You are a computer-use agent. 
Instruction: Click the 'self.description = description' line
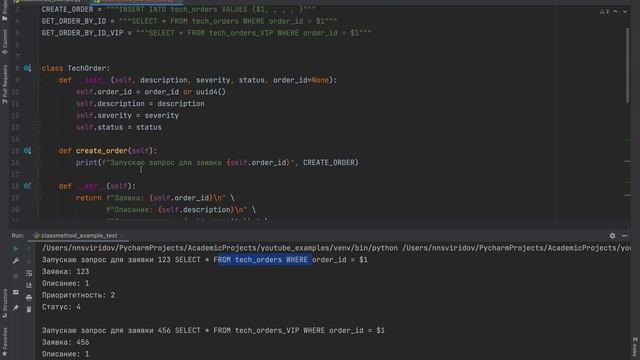click(x=140, y=104)
